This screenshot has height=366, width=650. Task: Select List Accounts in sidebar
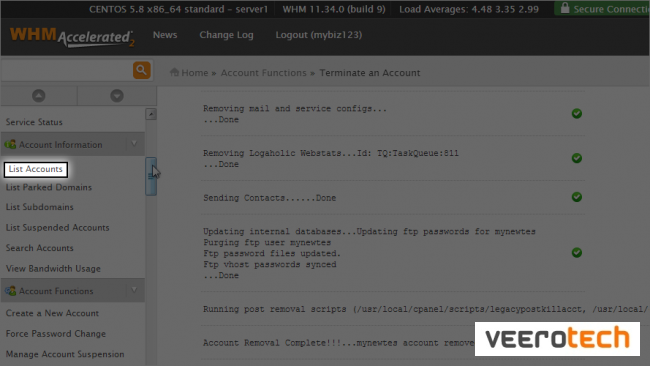[36, 169]
